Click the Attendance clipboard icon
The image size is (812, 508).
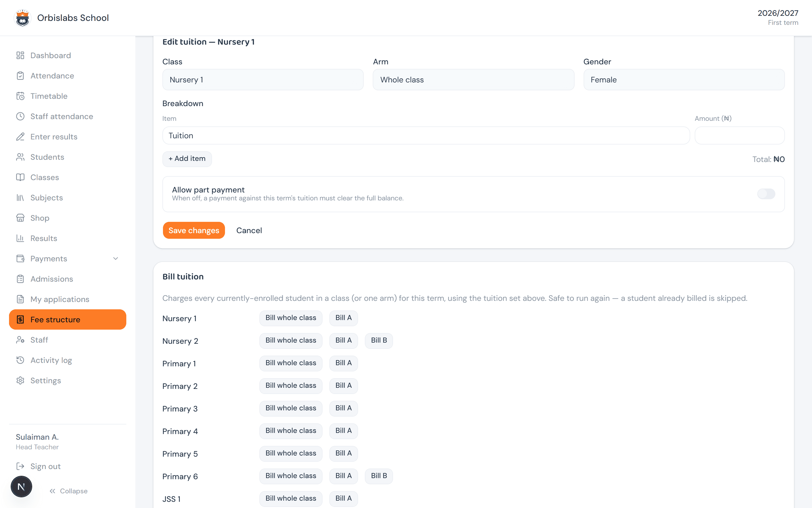tap(20, 76)
